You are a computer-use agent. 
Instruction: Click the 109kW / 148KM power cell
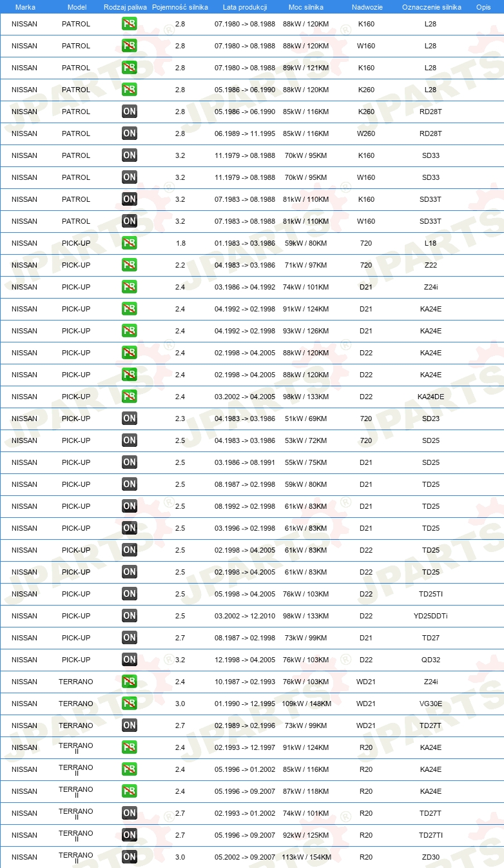coord(306,704)
